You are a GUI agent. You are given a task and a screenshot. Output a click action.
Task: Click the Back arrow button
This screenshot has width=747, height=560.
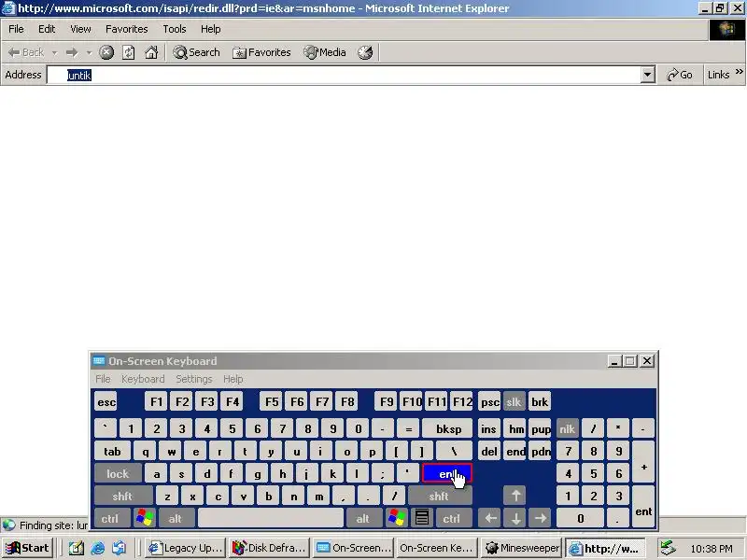pyautogui.click(x=26, y=52)
